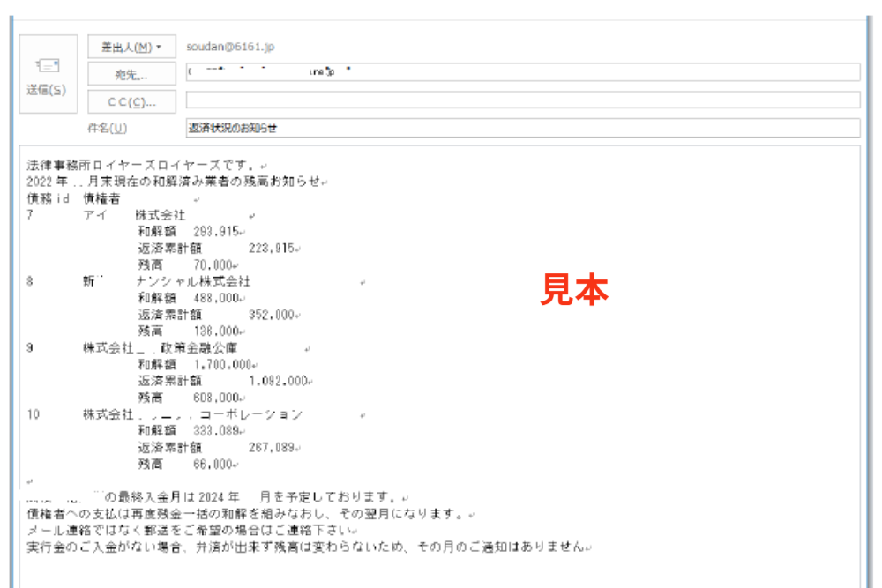The height and width of the screenshot is (588, 882).
Task: Click the balance value 66,000
Action: click(213, 465)
